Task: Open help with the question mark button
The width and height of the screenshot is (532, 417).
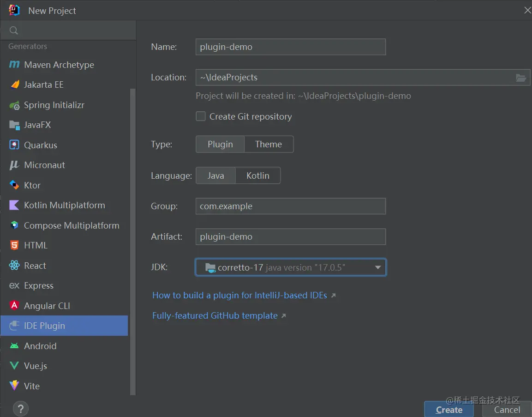Action: click(21, 409)
